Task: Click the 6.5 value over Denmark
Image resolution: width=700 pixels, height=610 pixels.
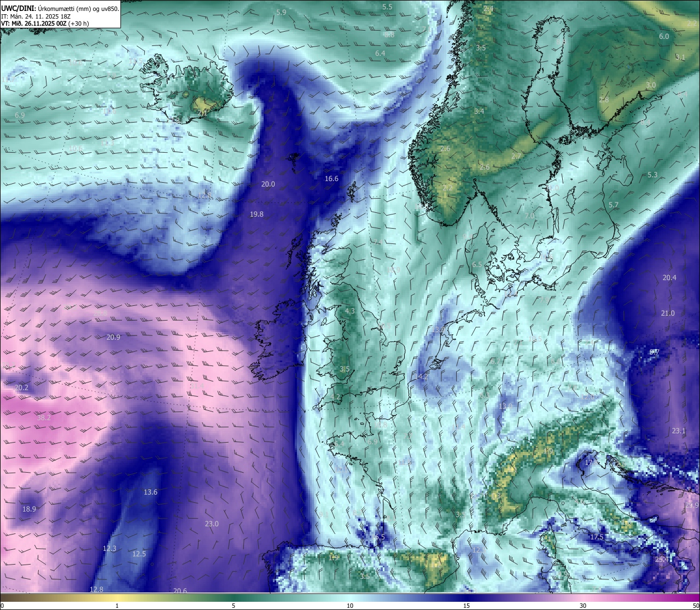Action: click(477, 265)
